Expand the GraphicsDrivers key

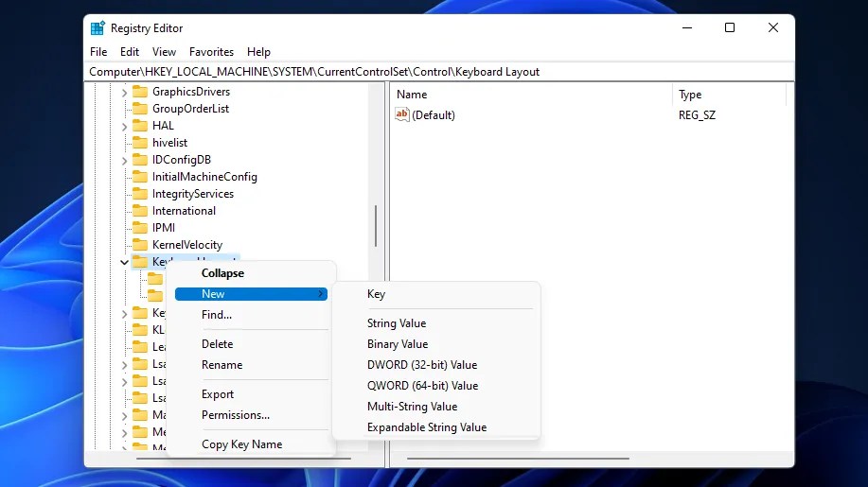[125, 93]
